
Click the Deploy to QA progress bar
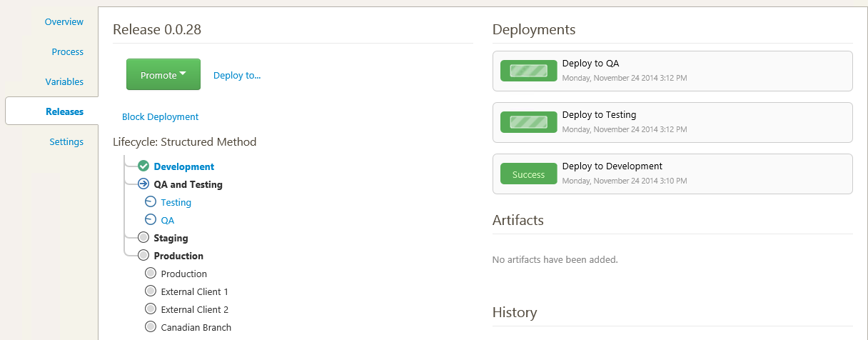click(x=528, y=71)
